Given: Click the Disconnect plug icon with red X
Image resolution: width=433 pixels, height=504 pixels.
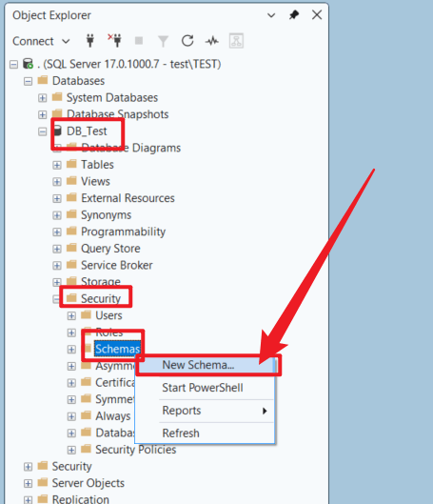Looking at the screenshot, I should point(115,41).
